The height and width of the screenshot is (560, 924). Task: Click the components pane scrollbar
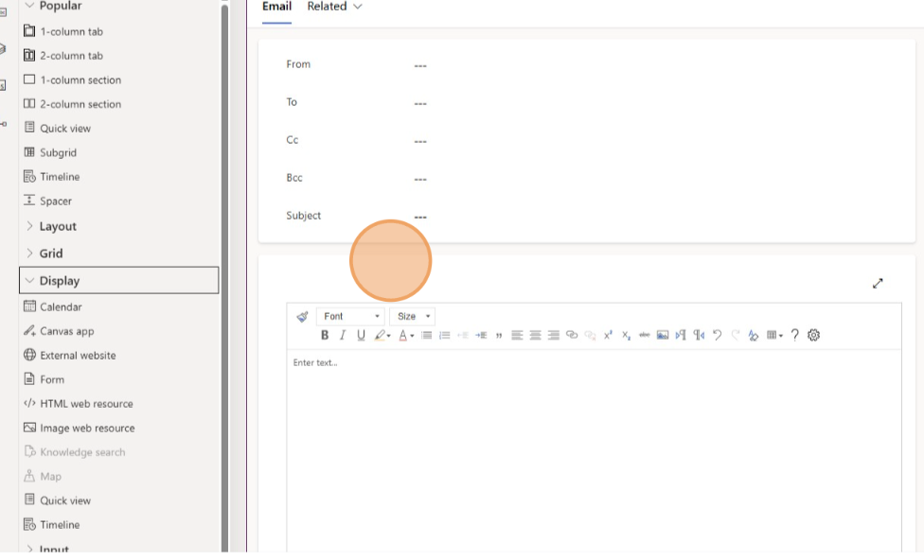click(224, 277)
